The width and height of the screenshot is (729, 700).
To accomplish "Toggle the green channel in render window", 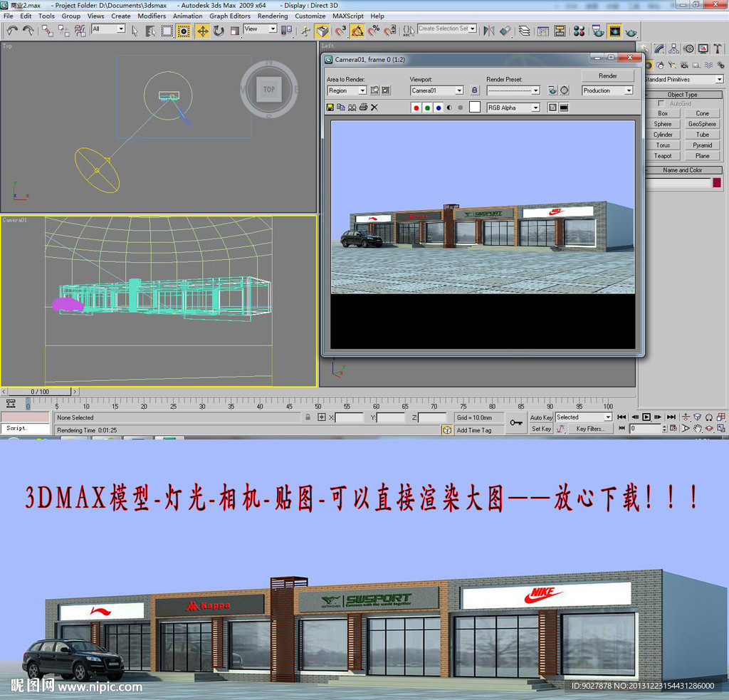I will (427, 108).
